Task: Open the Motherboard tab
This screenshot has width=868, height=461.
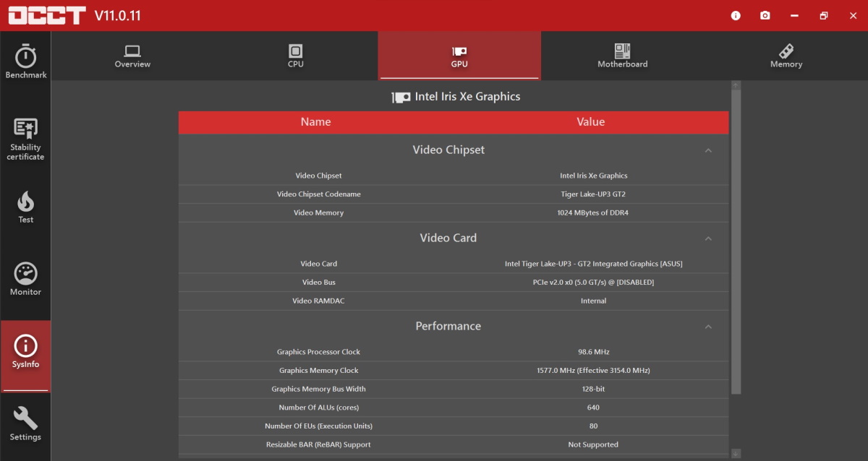Action: click(622, 56)
